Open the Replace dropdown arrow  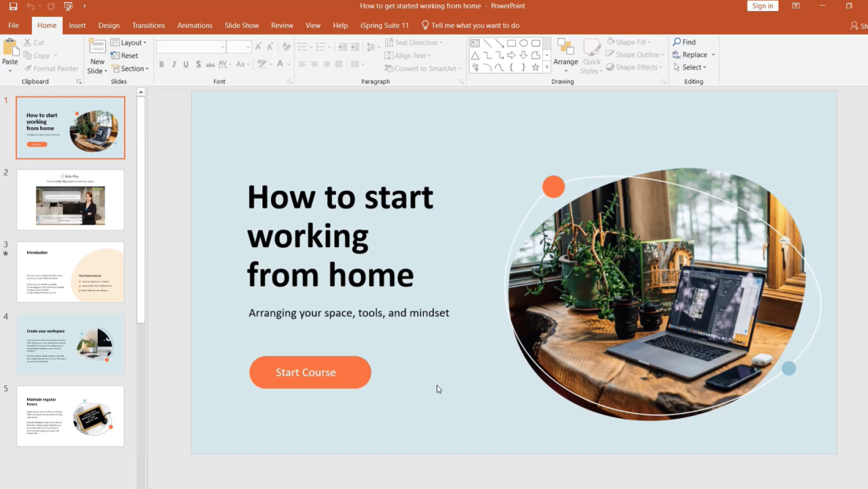(x=714, y=55)
